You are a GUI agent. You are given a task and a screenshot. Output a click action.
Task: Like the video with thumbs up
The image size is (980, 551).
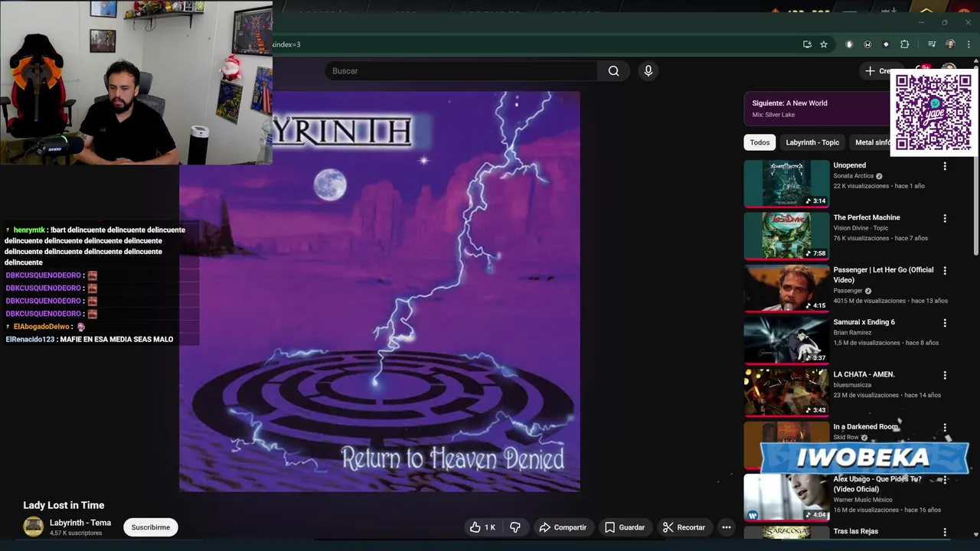tap(482, 527)
